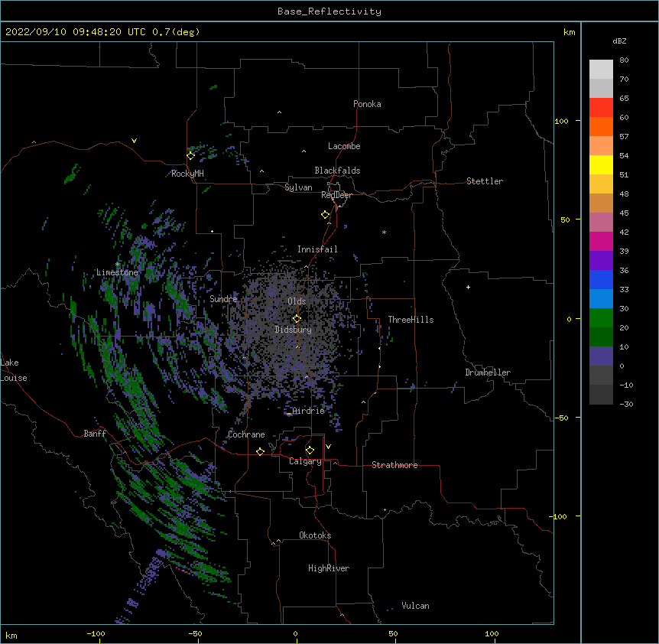
Task: Click the blue 36 dBZ legend swatch
Action: pos(601,279)
